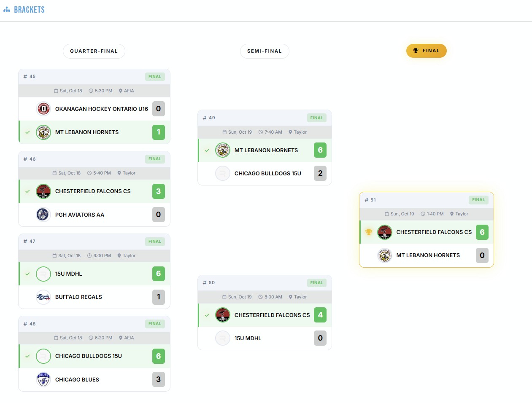Open the BRACKETS page link

point(29,9)
